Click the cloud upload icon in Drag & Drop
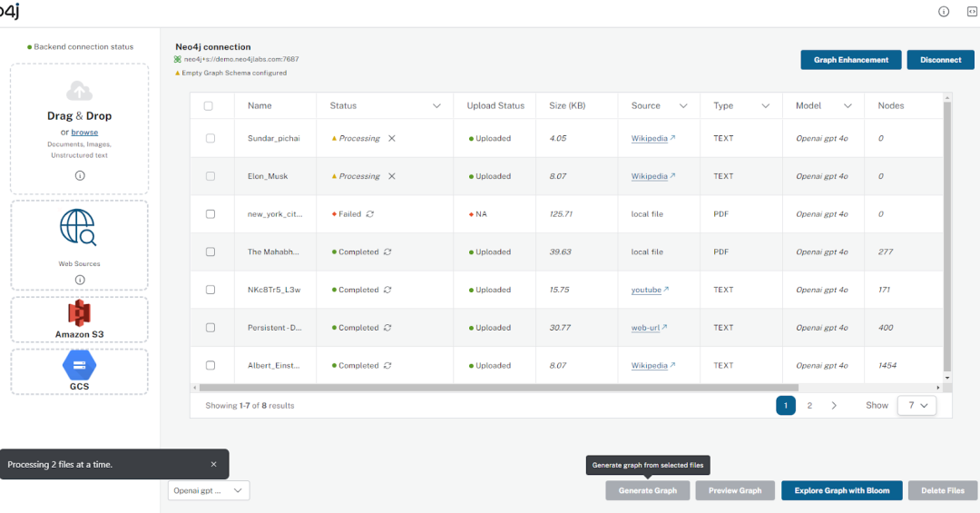The width and height of the screenshot is (980, 513). pos(79,92)
